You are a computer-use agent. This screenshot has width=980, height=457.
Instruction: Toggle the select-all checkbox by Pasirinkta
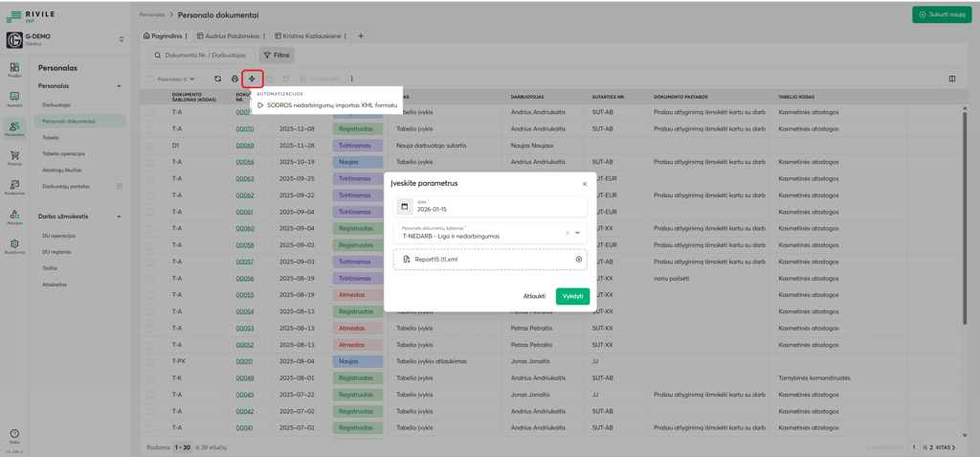pyautogui.click(x=150, y=80)
